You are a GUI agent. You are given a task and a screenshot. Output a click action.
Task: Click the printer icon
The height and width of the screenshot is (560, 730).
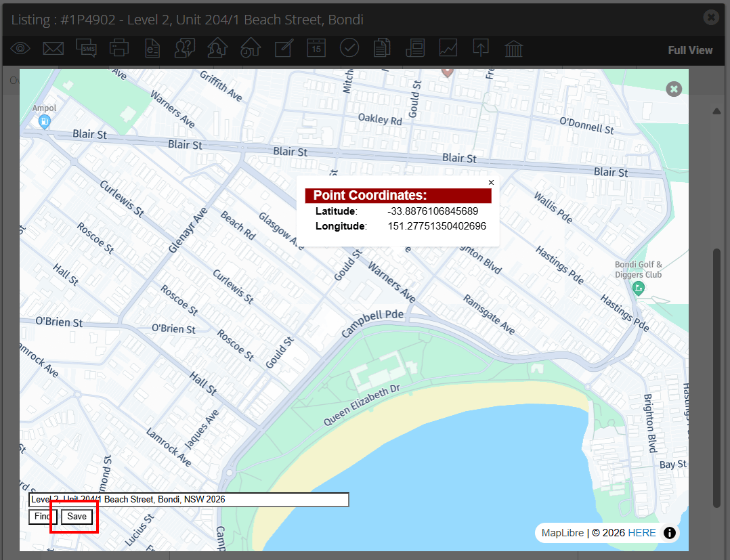[x=119, y=48]
